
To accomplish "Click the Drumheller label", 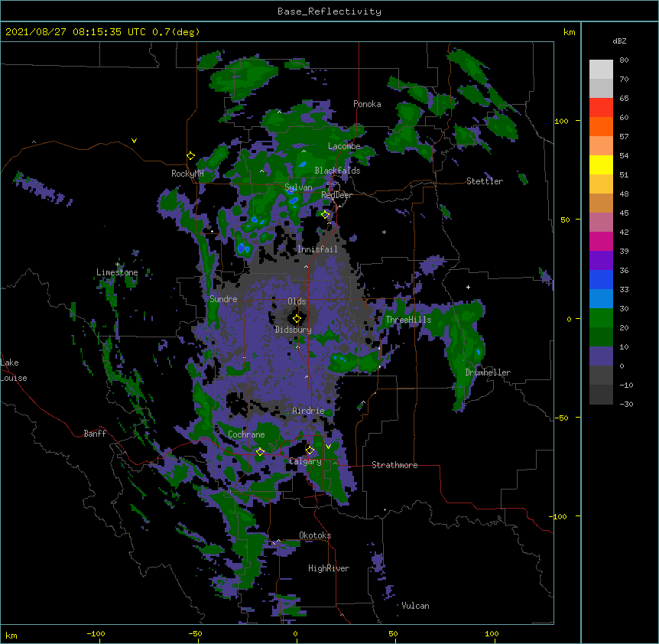I will (x=488, y=372).
